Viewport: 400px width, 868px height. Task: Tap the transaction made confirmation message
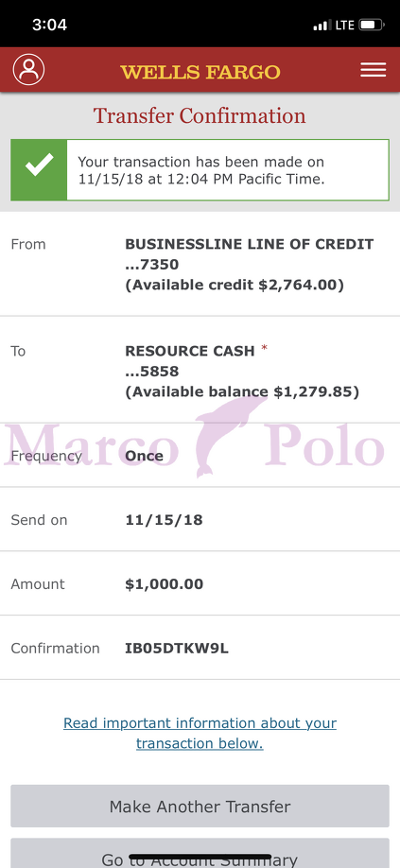coord(200,170)
